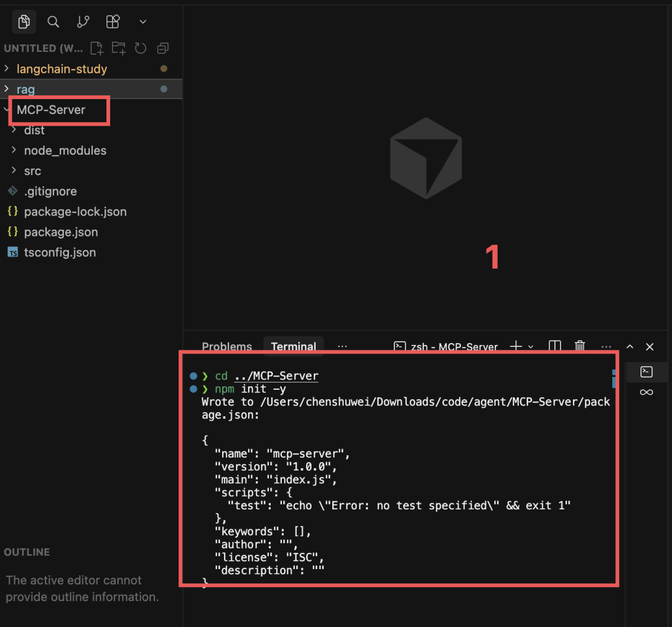The width and height of the screenshot is (672, 627).
Task: Click the '"license": "ISC"' terminal line
Action: click(269, 557)
